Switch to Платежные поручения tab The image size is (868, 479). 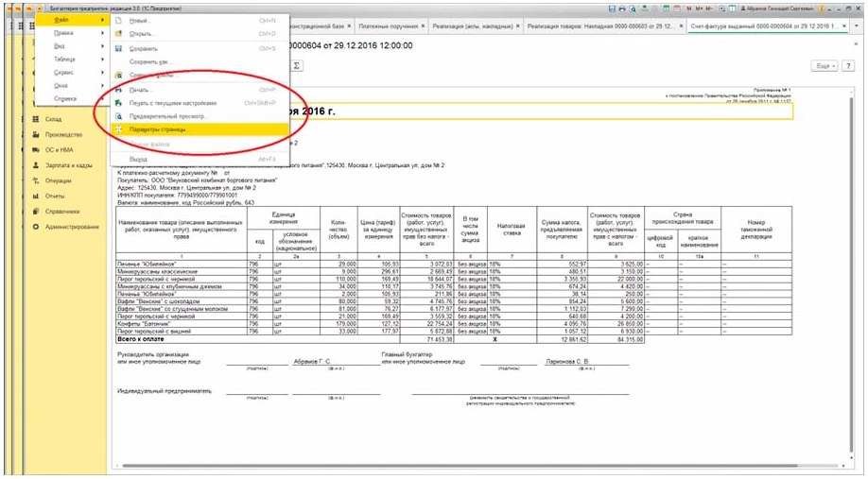coord(390,26)
